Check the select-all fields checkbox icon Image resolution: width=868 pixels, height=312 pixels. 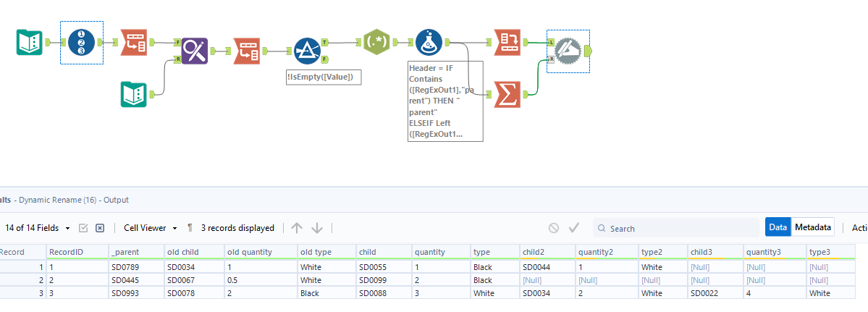(x=83, y=228)
